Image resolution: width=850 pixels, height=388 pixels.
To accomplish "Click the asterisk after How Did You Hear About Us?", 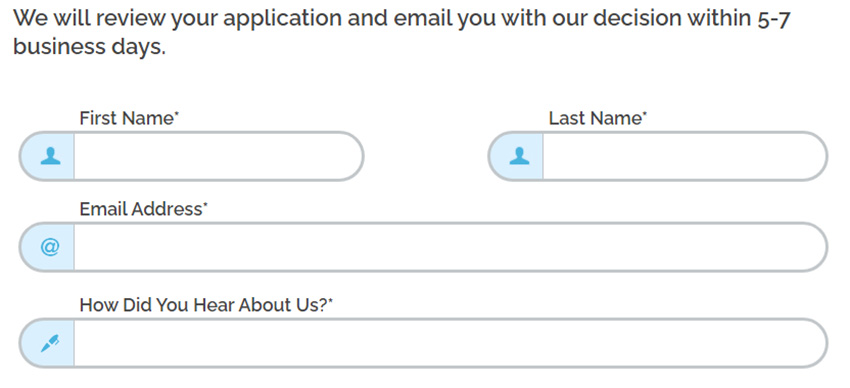I will [x=330, y=301].
